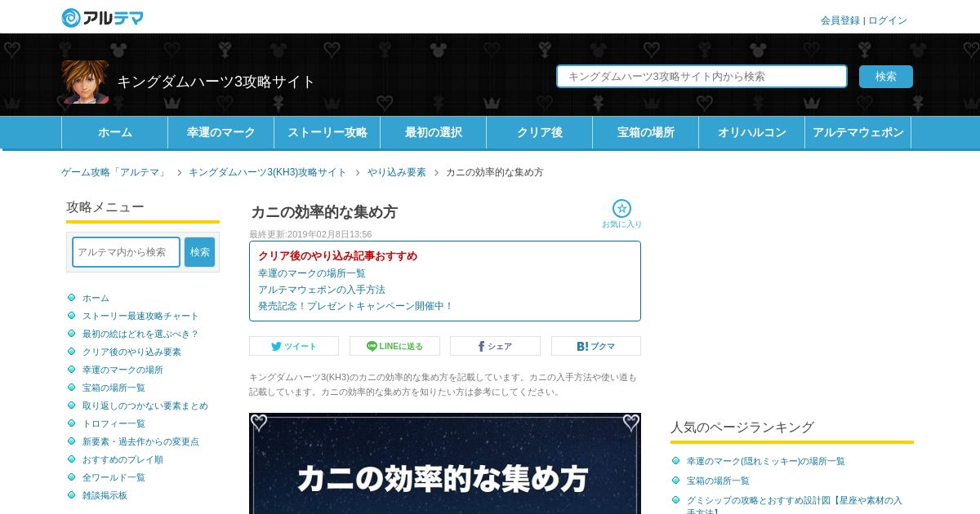Image resolution: width=980 pixels, height=514 pixels.
Task: Open 発売記念！プレゼントキャンペーン開催中！ link
Action: [356, 306]
